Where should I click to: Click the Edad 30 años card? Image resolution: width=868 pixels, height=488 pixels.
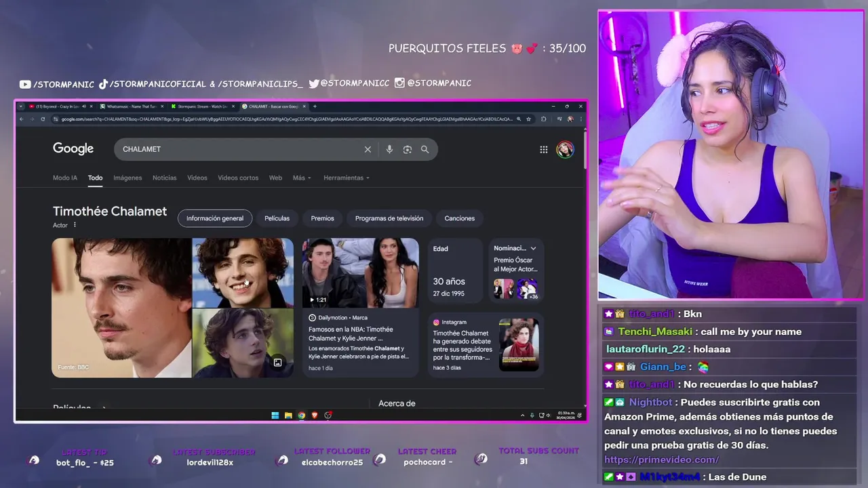pos(455,270)
